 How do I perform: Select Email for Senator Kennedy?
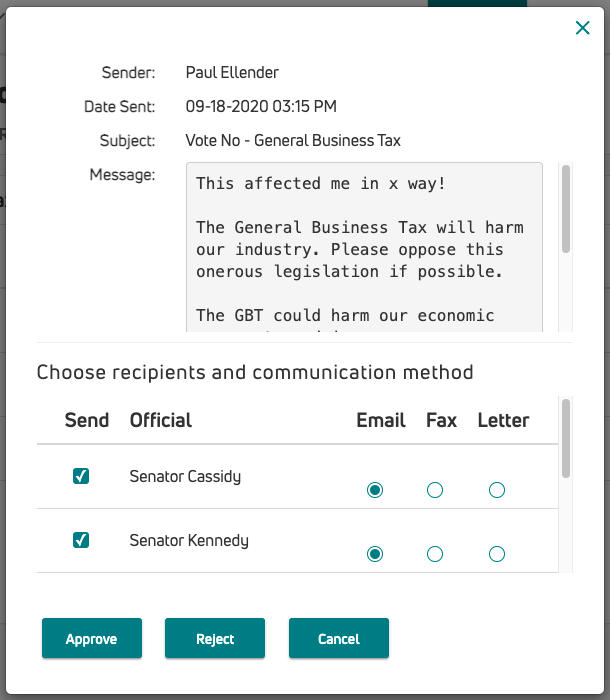pos(375,554)
